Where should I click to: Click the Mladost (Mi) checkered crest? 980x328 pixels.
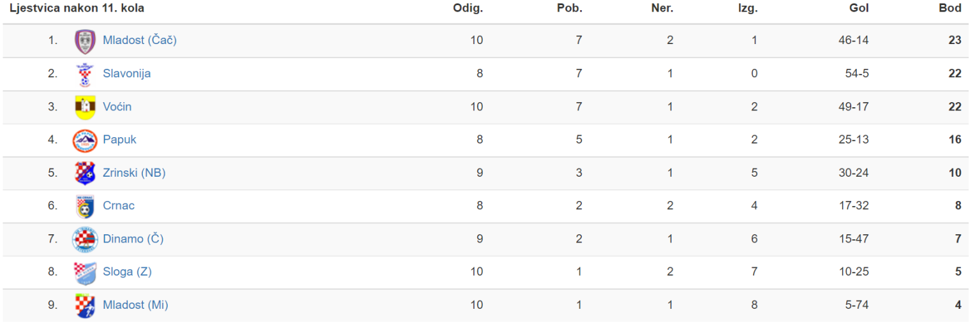pyautogui.click(x=85, y=306)
